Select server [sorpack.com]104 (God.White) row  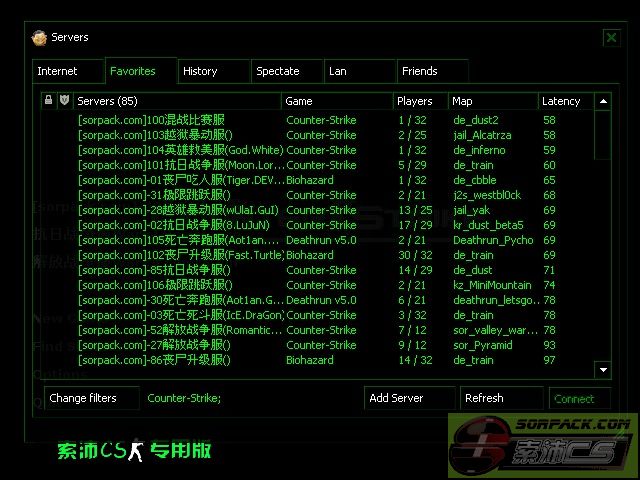point(317,150)
